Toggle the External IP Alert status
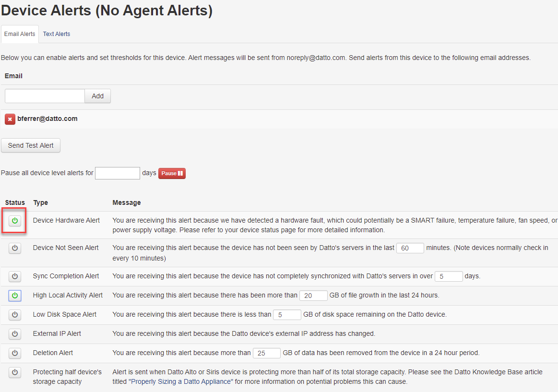The width and height of the screenshot is (558, 392). pos(14,333)
